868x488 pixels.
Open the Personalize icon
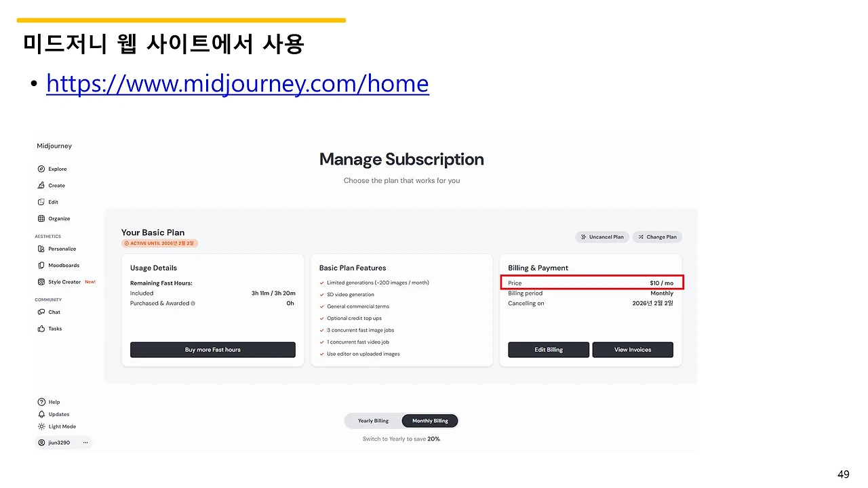[41, 249]
